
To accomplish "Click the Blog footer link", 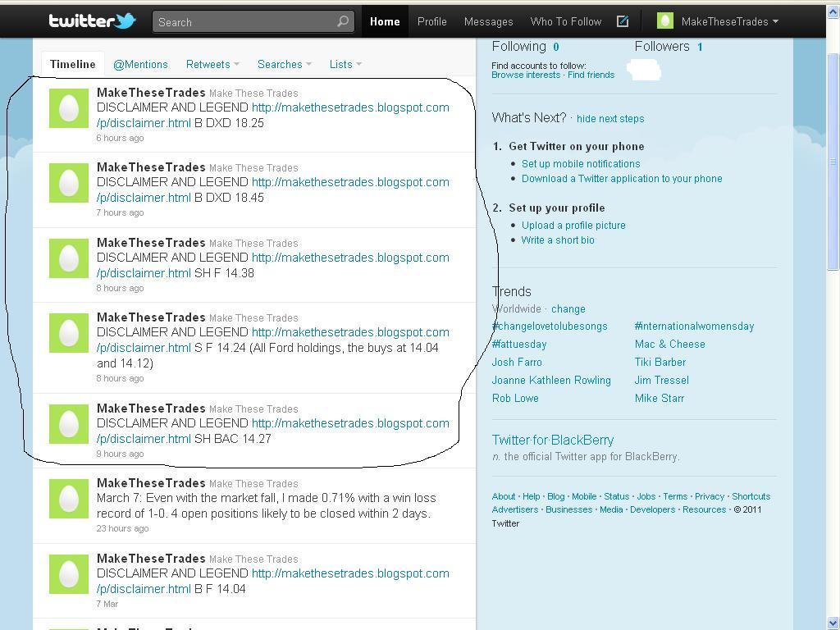I will [x=556, y=496].
